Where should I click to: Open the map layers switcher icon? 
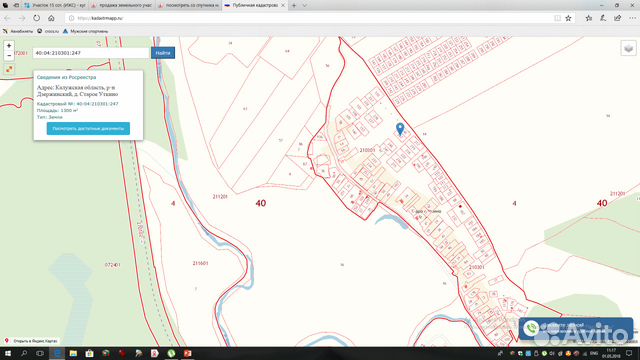coord(629,48)
